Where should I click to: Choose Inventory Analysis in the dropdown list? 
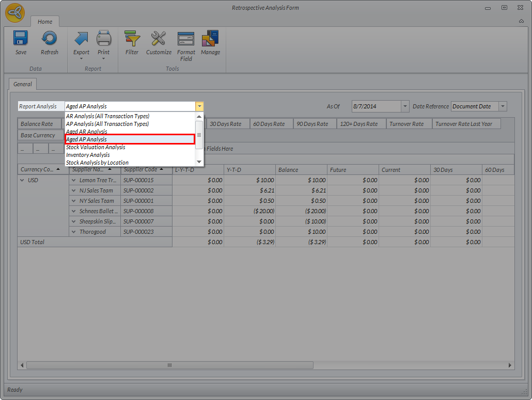tap(88, 155)
